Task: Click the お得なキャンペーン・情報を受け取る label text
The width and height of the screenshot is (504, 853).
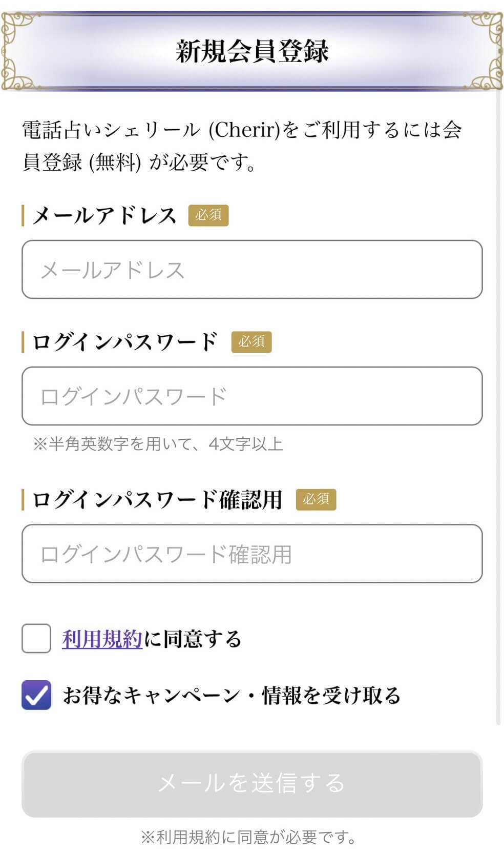Action: click(x=232, y=696)
